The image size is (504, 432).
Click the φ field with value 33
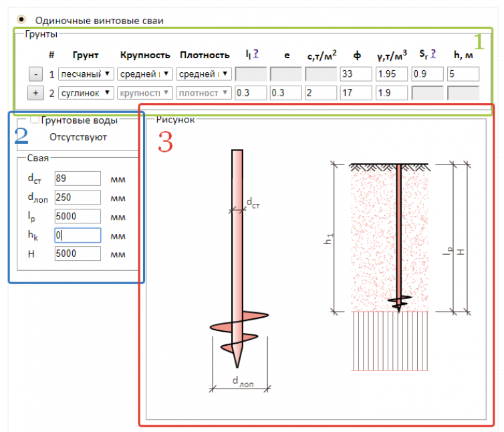(355, 74)
